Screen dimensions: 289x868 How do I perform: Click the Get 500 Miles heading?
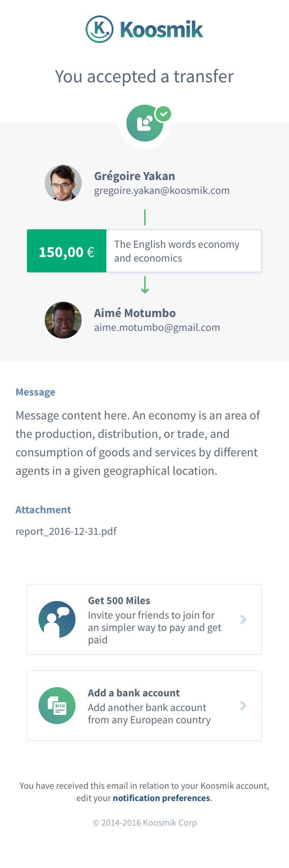[119, 601]
